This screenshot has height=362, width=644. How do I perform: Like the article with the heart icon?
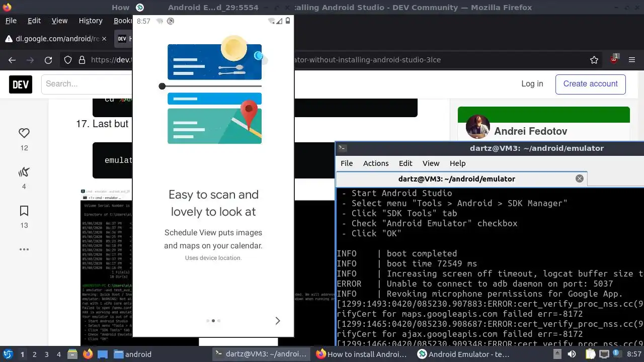point(24,133)
